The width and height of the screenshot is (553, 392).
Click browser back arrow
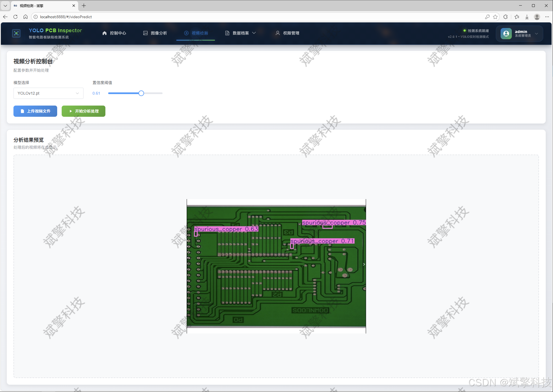(5, 17)
